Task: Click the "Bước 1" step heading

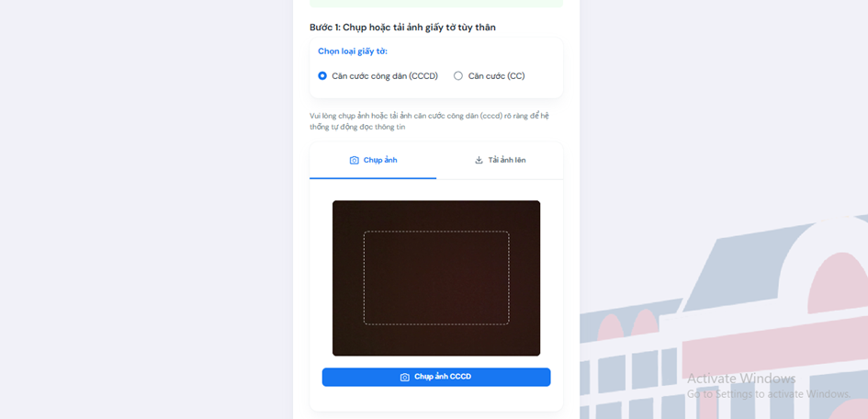Action: [x=402, y=28]
